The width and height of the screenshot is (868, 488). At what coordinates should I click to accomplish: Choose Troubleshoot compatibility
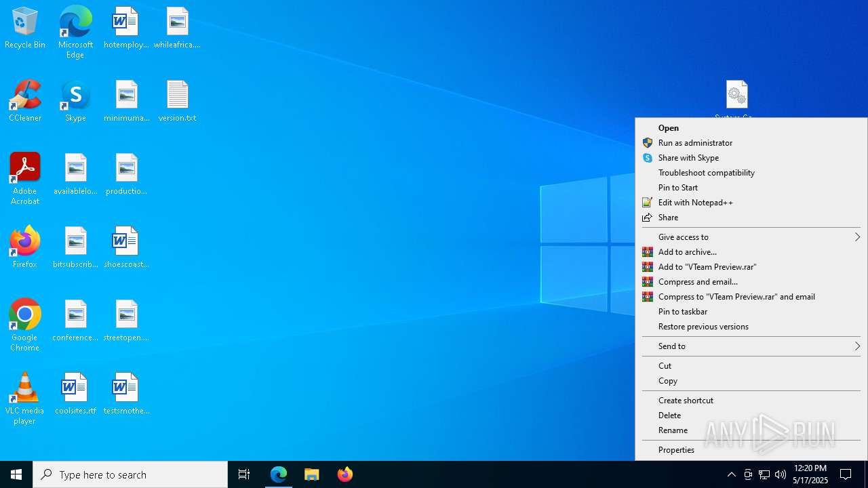pos(751,173)
